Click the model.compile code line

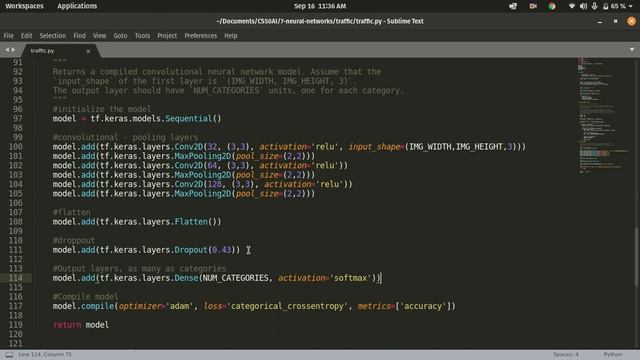254,306
